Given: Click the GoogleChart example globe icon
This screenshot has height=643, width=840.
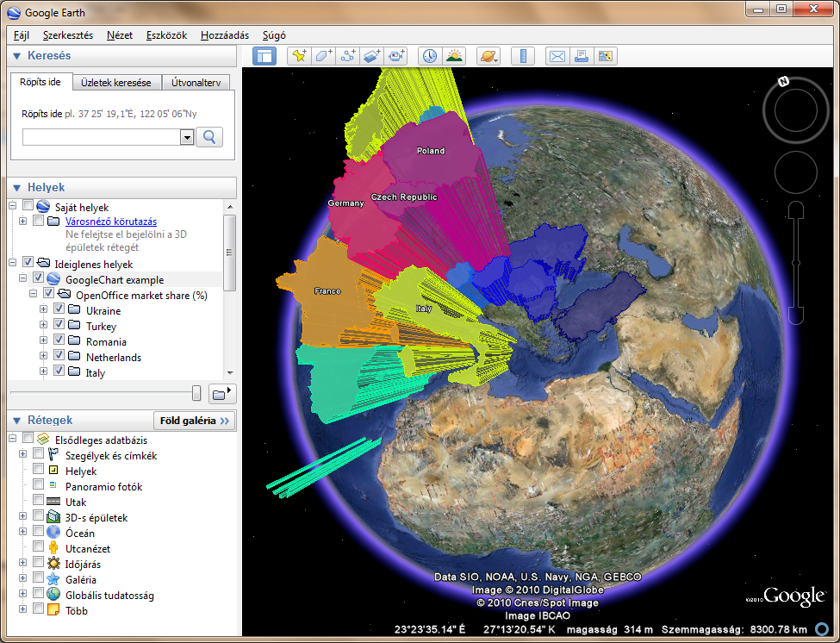Looking at the screenshot, I should (x=53, y=279).
